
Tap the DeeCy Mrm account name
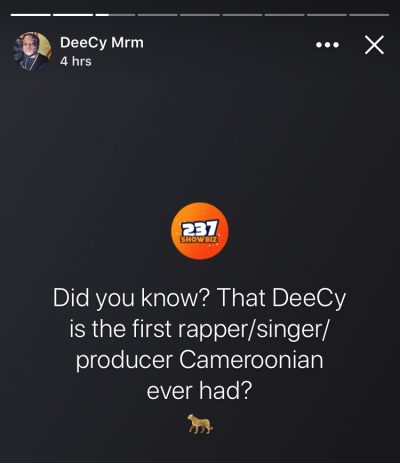(x=102, y=43)
